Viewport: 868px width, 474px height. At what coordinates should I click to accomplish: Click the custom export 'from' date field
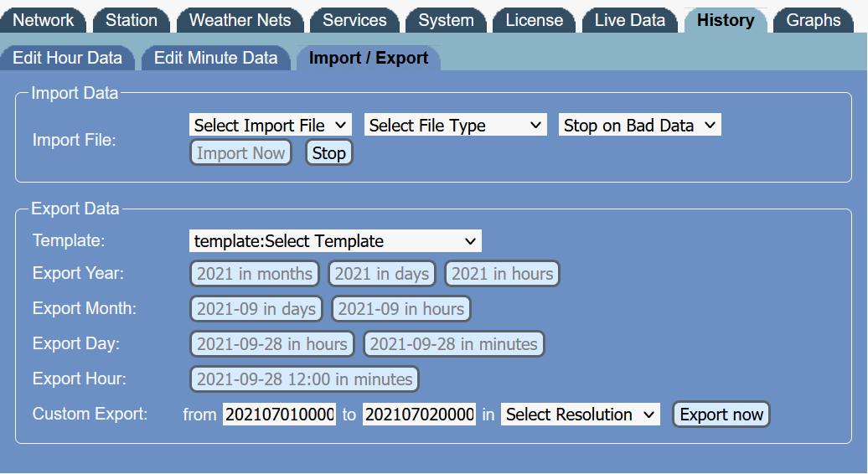(279, 415)
